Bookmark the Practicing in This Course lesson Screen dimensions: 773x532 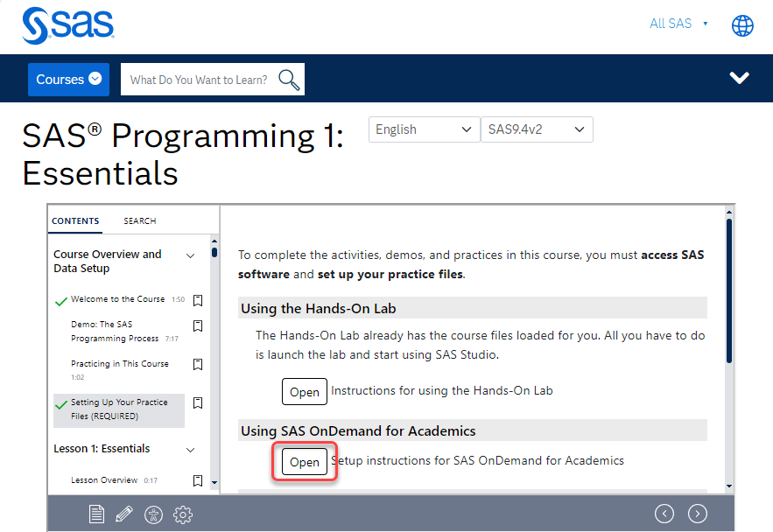[198, 364]
